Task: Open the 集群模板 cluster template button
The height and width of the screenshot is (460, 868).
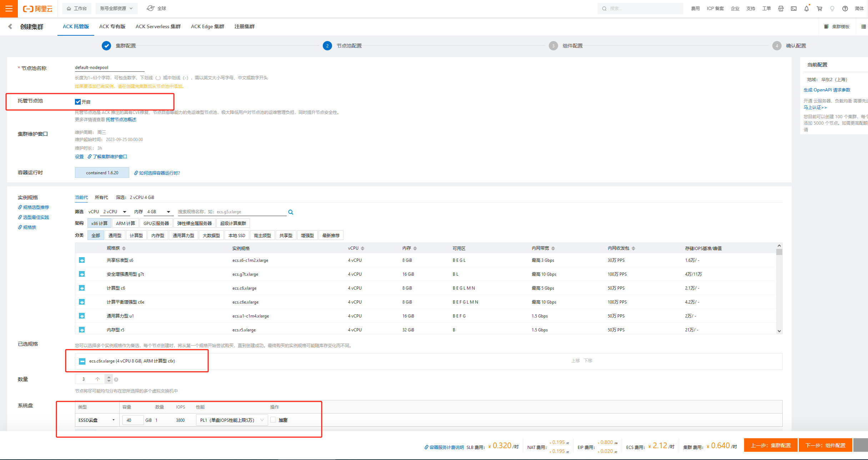Action: pyautogui.click(x=837, y=26)
